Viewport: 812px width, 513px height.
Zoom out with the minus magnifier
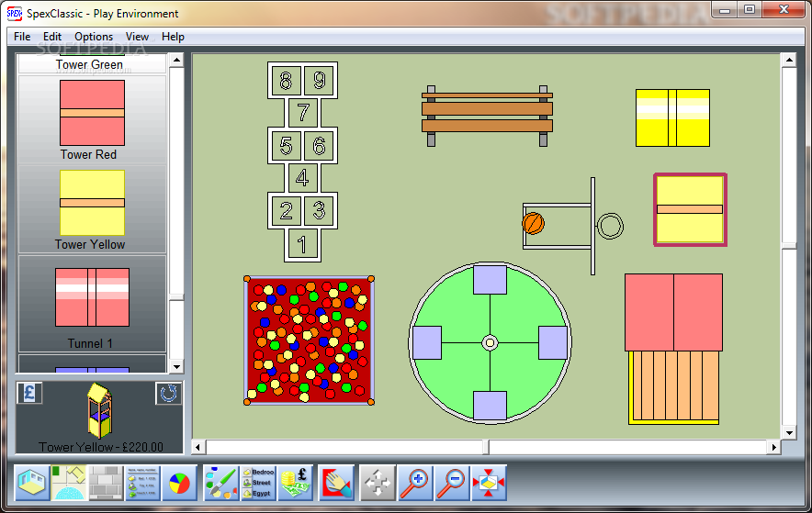(x=452, y=483)
